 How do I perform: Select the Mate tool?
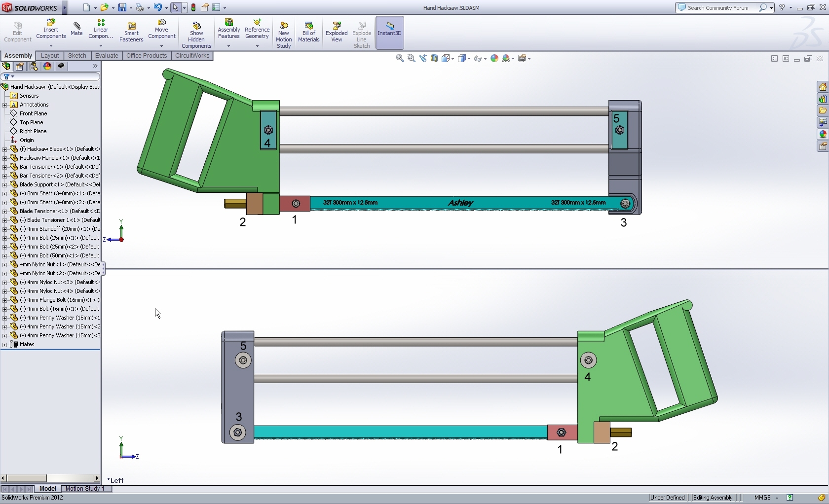pyautogui.click(x=76, y=29)
